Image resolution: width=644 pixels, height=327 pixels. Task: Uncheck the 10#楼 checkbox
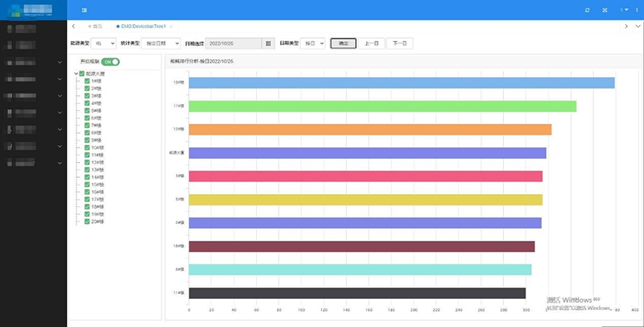tap(87, 147)
